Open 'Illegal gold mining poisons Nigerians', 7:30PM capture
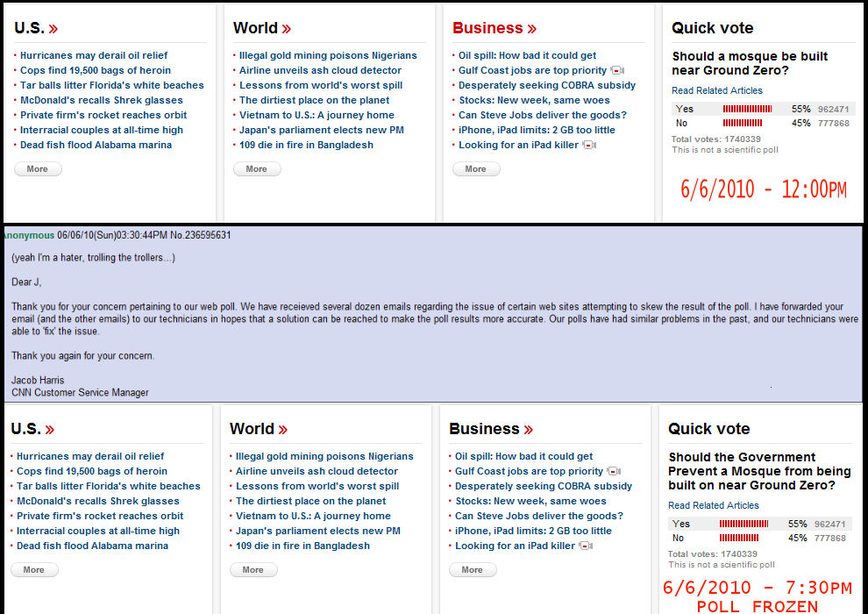The image size is (868, 614). pos(324,456)
